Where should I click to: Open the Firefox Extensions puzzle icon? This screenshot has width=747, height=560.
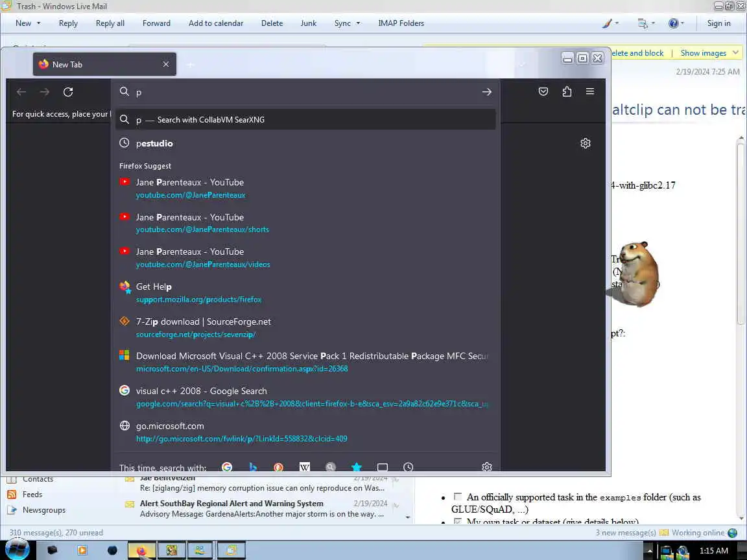[567, 91]
